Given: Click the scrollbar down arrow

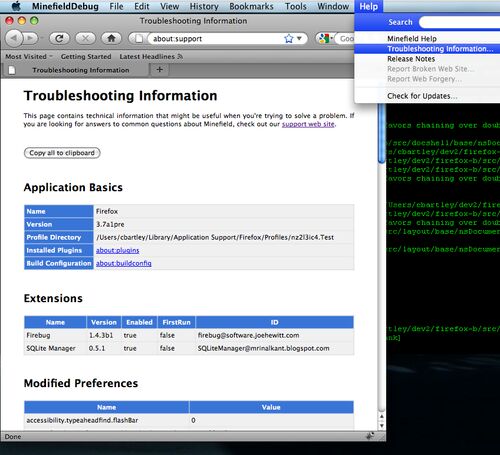Looking at the screenshot, I should click(x=382, y=426).
